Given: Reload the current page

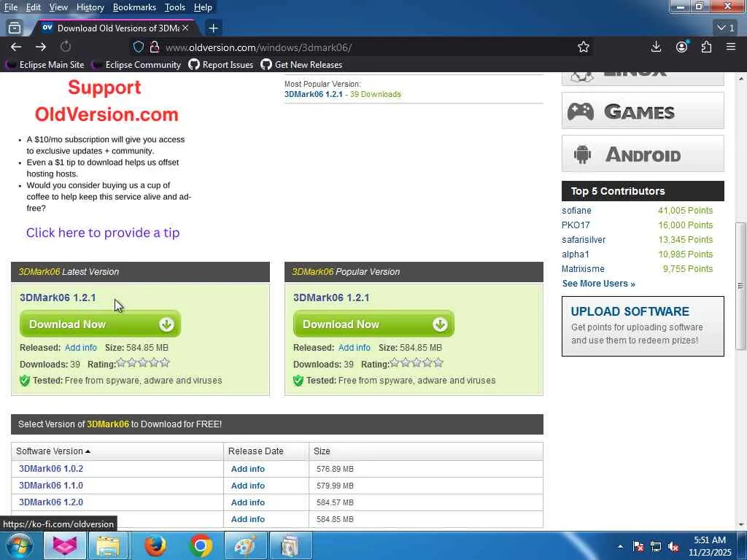Looking at the screenshot, I should [x=65, y=47].
